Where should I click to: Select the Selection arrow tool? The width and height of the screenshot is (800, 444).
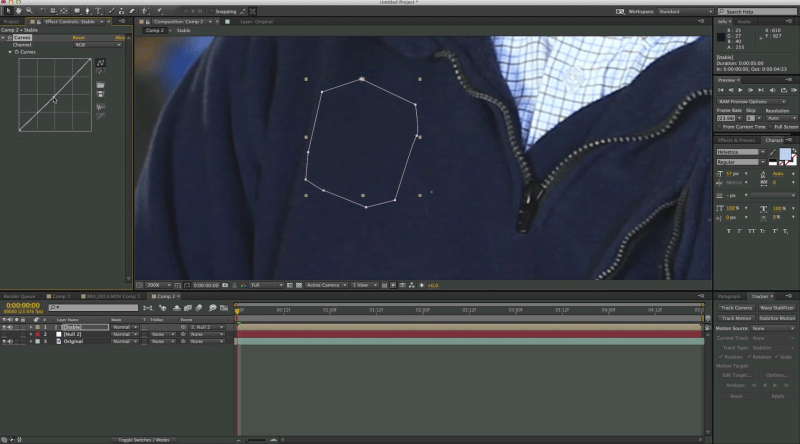[8, 11]
